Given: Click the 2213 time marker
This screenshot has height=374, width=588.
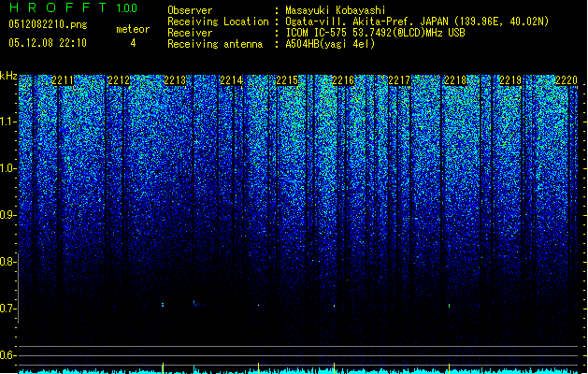Looking at the screenshot, I should [x=175, y=80].
